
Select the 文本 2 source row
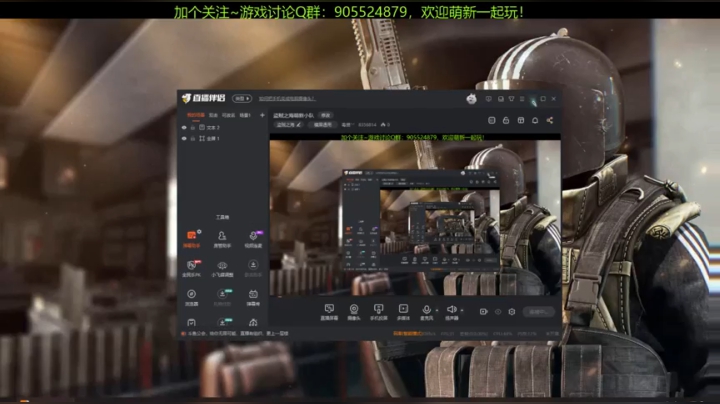(x=223, y=128)
